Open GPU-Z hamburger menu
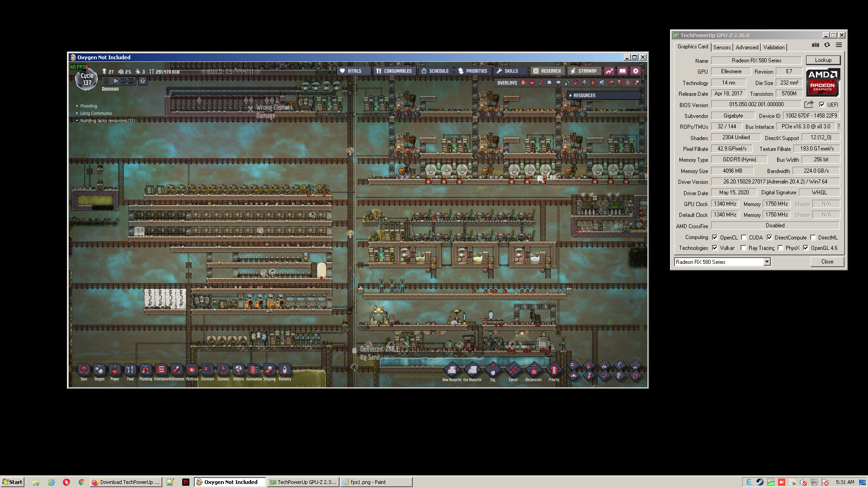This screenshot has height=488, width=868. (x=839, y=45)
